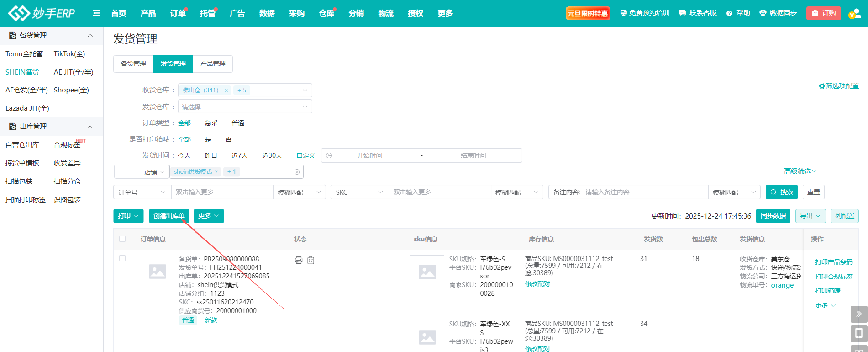Toggle the select-all checkbox in table header
The height and width of the screenshot is (352, 868).
coord(122,239)
